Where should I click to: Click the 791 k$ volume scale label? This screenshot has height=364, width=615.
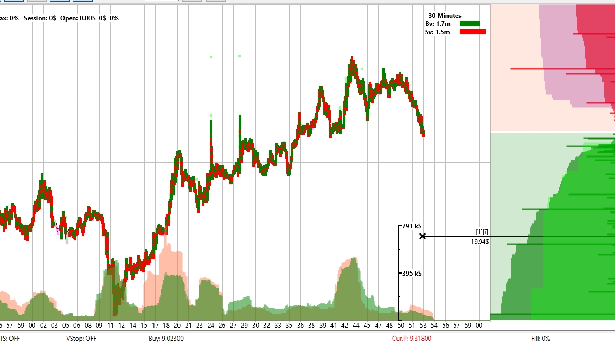(x=412, y=226)
